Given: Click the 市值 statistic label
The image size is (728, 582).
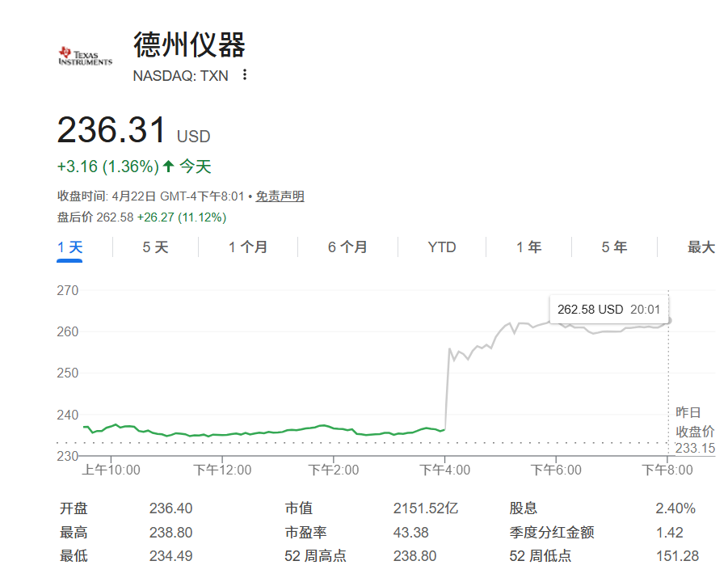Looking at the screenshot, I should [x=298, y=508].
